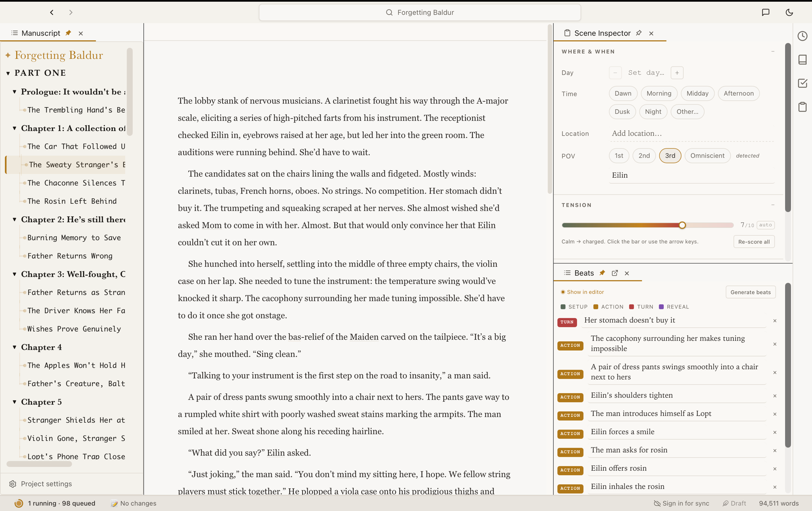The image size is (812, 511).
Task: Switch to the Manuscript tab
Action: click(41, 33)
